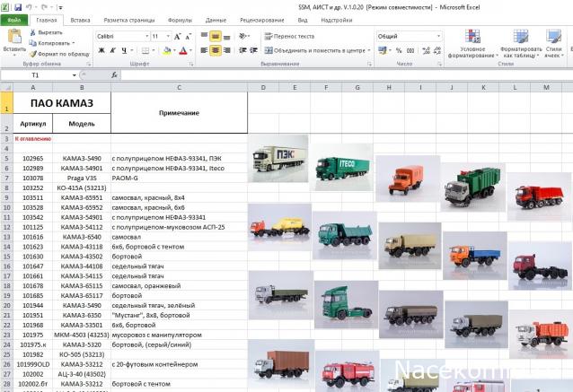Copy selection with Копировать
Image resolution: width=573 pixels, height=392 pixels.
point(52,43)
